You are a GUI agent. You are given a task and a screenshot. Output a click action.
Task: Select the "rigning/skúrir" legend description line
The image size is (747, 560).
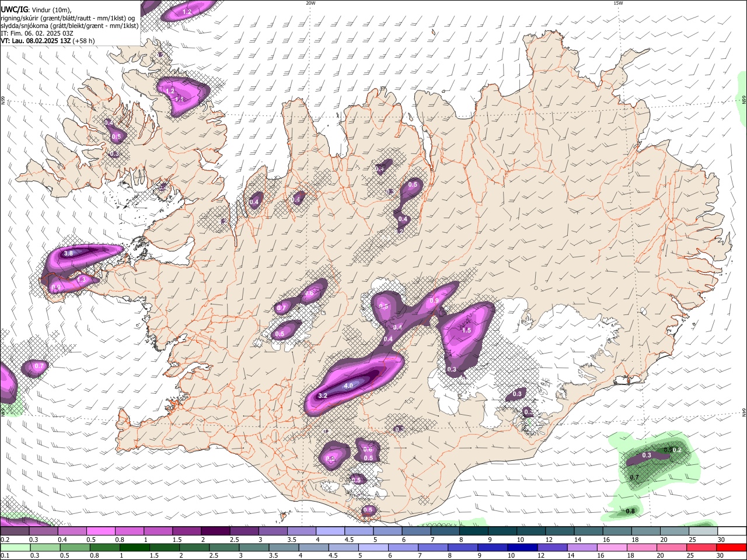pyautogui.click(x=68, y=17)
